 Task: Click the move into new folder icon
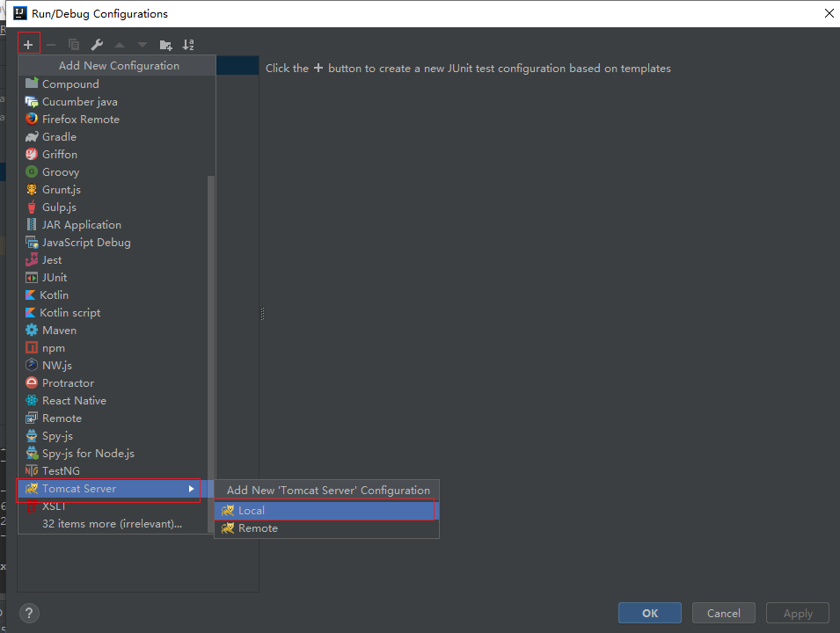(x=165, y=45)
